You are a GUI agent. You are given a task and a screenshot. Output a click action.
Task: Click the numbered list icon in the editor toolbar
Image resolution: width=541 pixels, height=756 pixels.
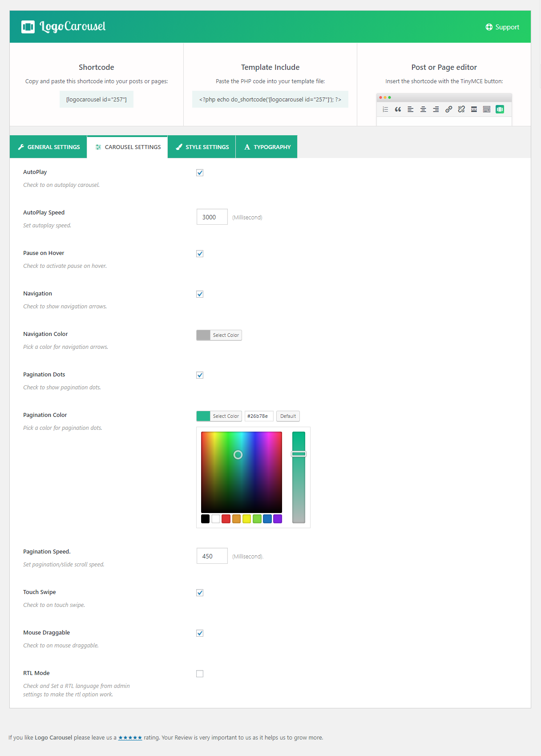(385, 109)
